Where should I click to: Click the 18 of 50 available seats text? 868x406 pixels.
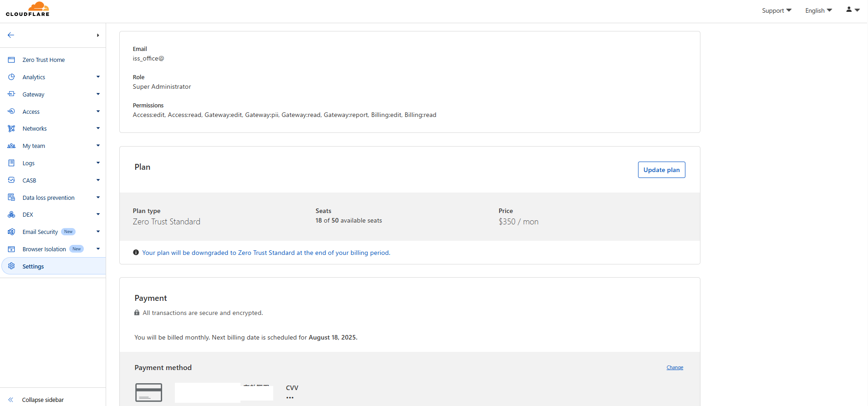pos(348,220)
